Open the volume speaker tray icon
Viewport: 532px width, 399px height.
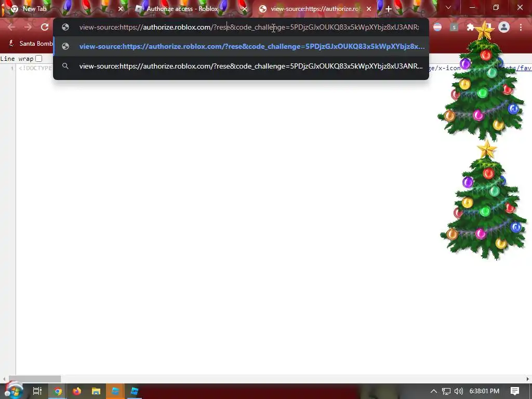pos(458,391)
